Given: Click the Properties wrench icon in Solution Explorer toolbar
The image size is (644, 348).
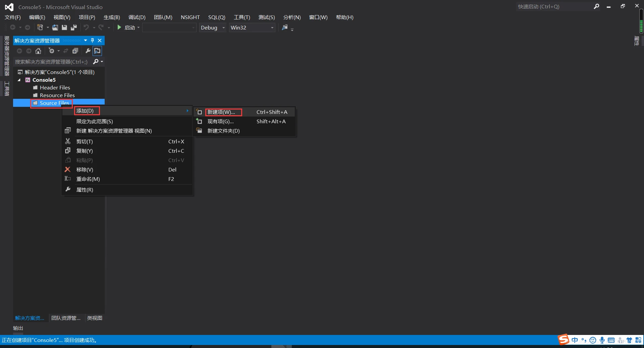Looking at the screenshot, I should coord(88,51).
